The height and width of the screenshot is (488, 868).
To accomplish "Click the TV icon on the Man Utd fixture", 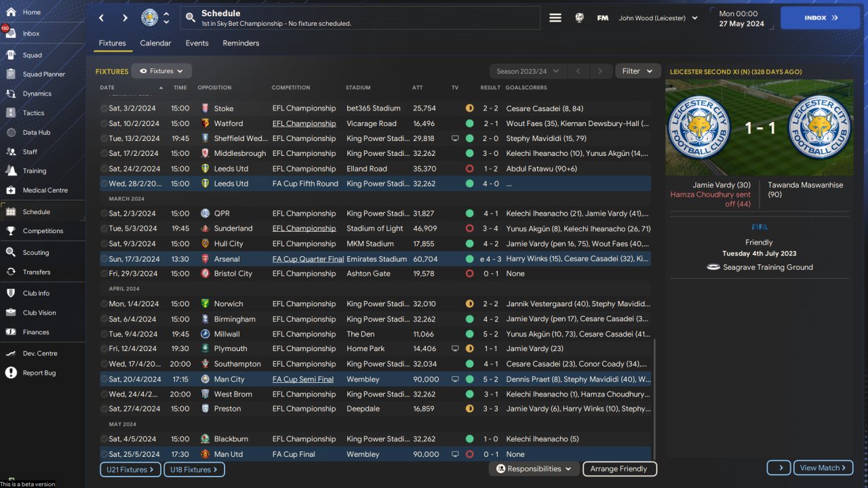I will point(455,454).
